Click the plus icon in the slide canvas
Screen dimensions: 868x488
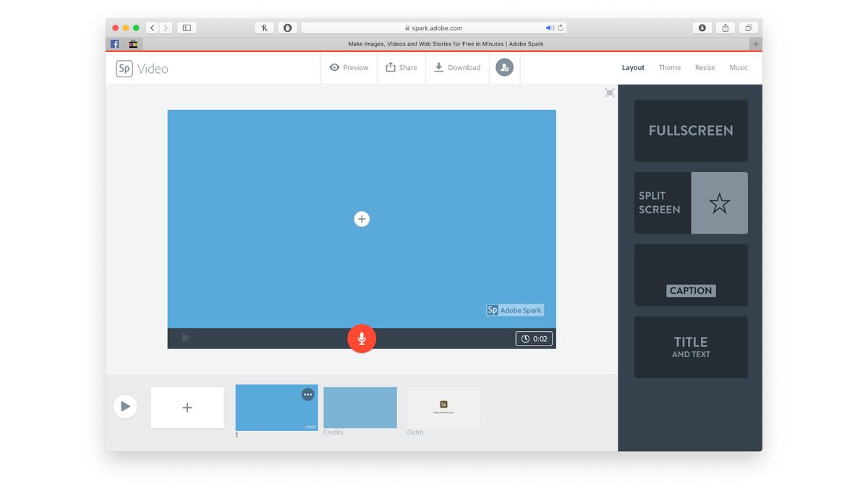[362, 219]
